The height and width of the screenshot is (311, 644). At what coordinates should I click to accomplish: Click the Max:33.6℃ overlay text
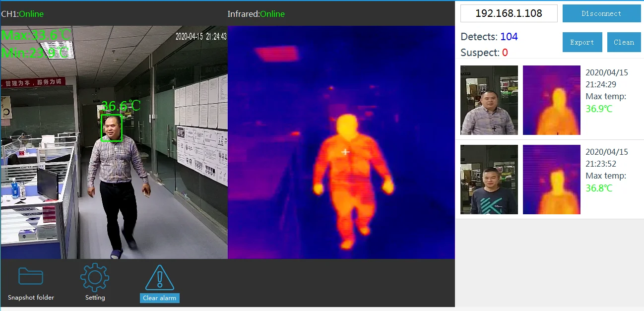[36, 35]
